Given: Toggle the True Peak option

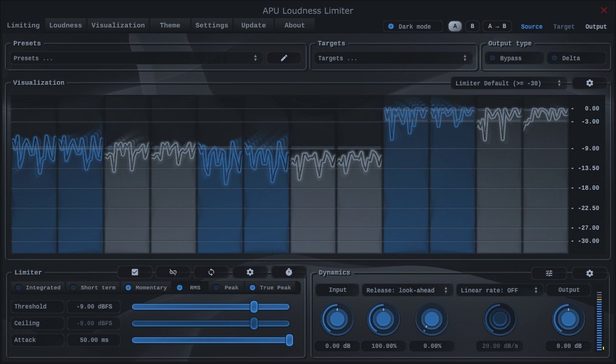Looking at the screenshot, I should tap(270, 288).
